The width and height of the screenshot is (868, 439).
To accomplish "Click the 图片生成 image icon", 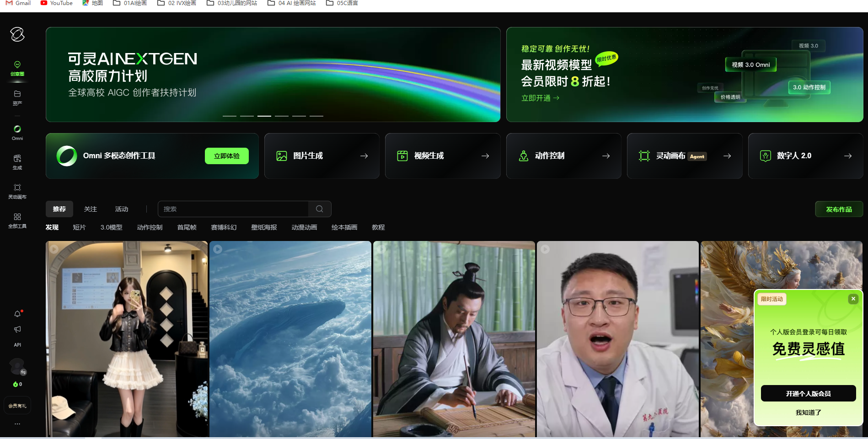I will pos(282,156).
